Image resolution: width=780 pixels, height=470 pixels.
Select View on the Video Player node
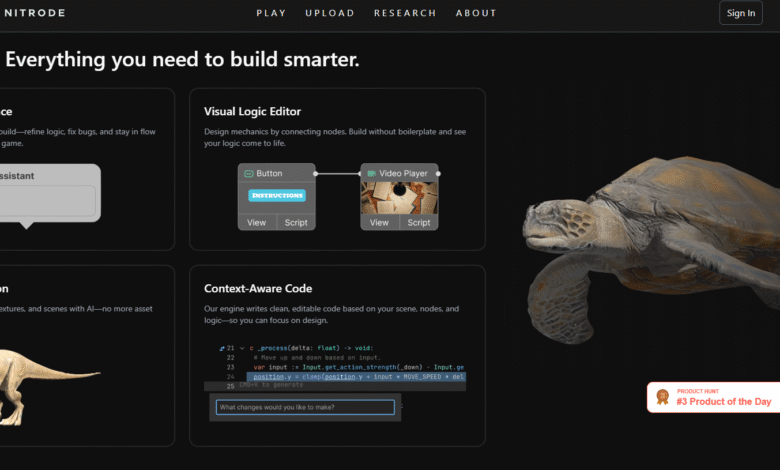click(379, 223)
